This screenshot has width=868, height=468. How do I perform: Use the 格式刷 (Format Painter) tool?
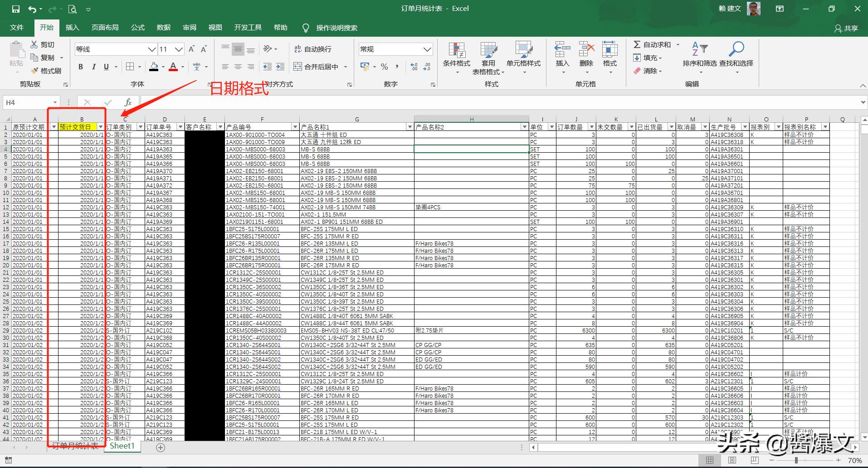[48, 71]
